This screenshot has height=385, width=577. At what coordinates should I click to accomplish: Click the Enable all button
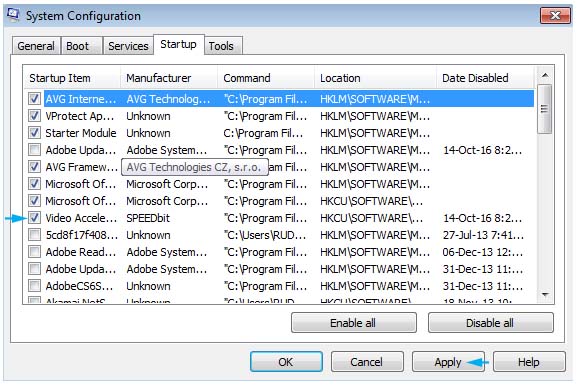(354, 323)
